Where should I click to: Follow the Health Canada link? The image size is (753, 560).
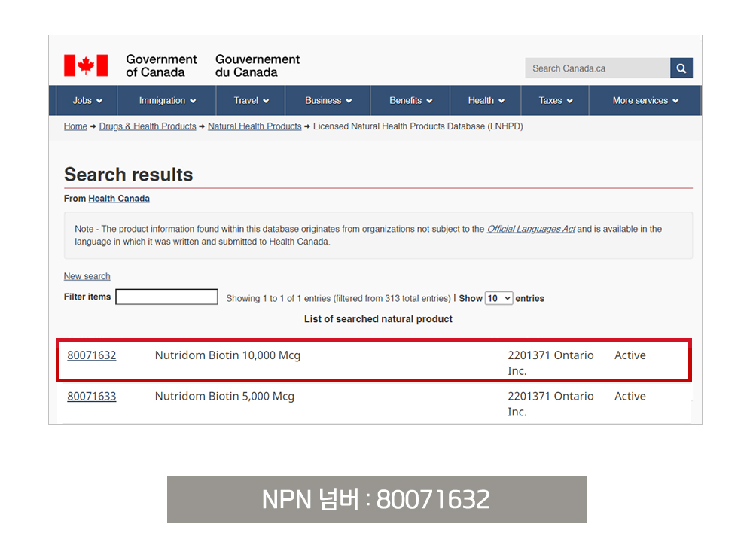pyautogui.click(x=119, y=199)
